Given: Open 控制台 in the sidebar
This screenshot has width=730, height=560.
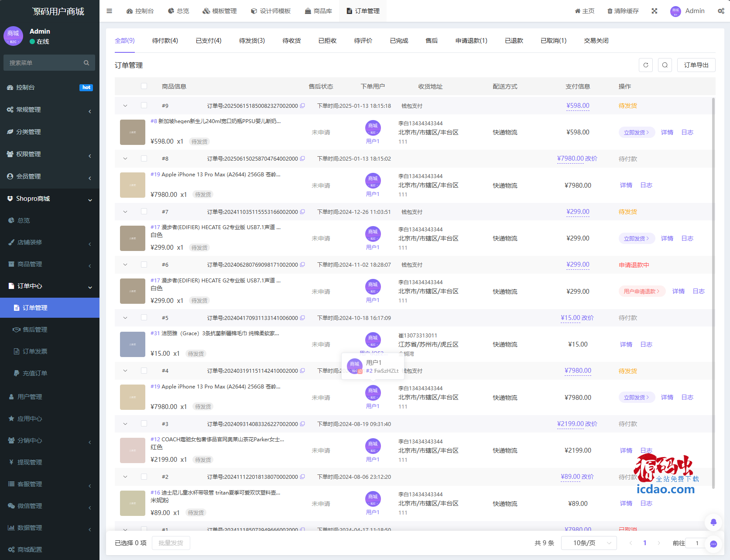Looking at the screenshot, I should (50, 87).
